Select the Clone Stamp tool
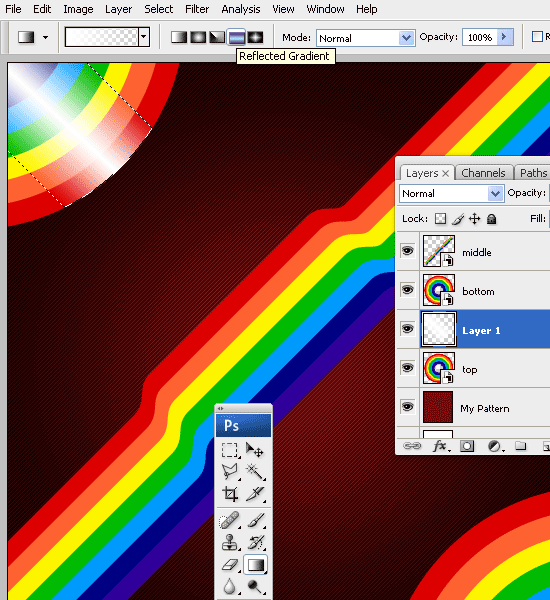The width and height of the screenshot is (550, 600). [230, 543]
